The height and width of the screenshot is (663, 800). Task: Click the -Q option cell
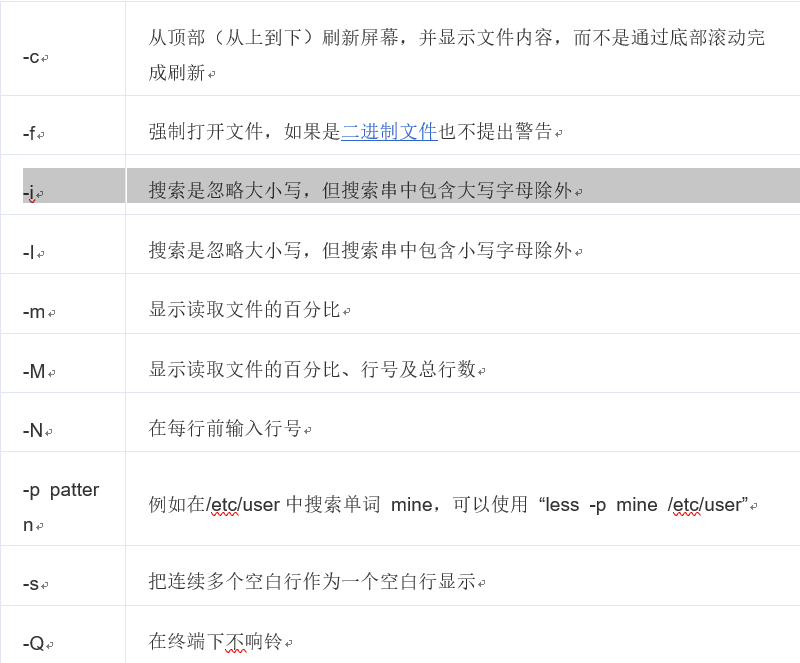click(63, 635)
